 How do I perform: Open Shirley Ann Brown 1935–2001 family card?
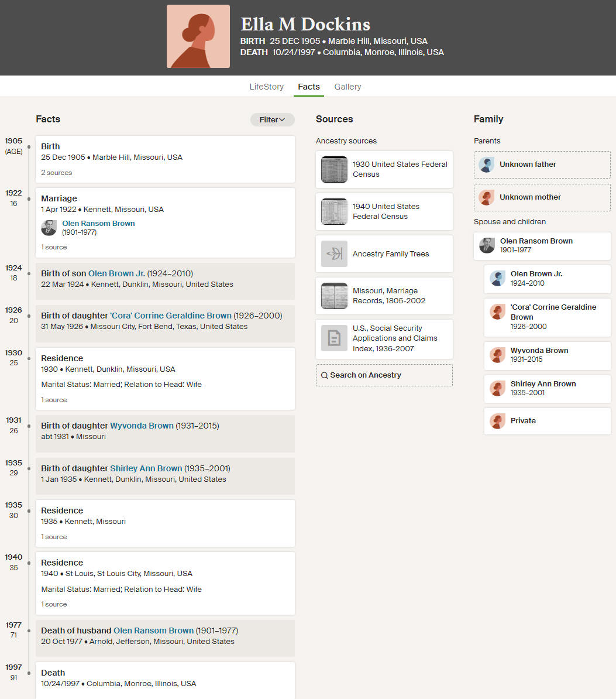pyautogui.click(x=548, y=389)
